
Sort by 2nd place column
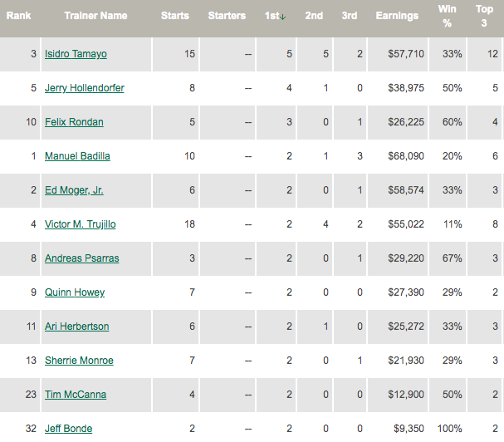(x=314, y=16)
